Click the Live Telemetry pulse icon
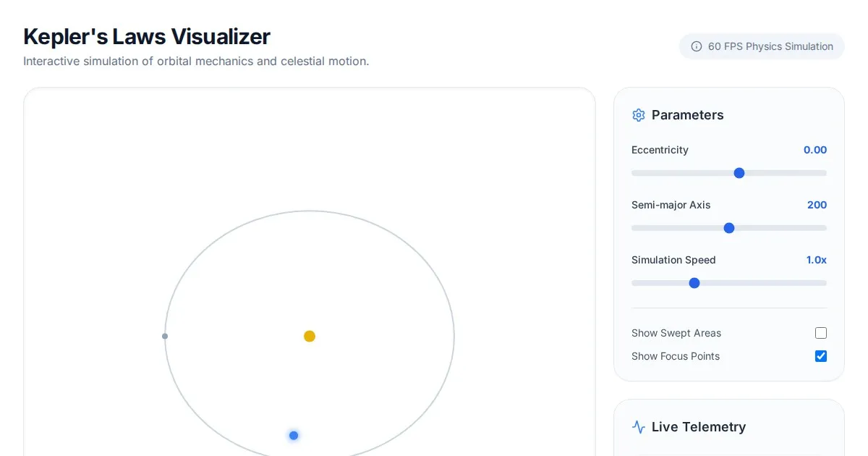Image resolution: width=868 pixels, height=456 pixels. point(638,427)
